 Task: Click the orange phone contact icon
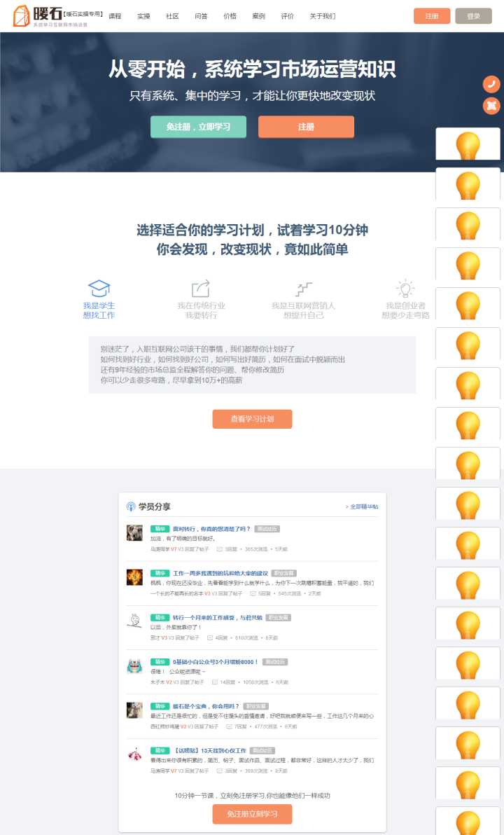click(491, 85)
